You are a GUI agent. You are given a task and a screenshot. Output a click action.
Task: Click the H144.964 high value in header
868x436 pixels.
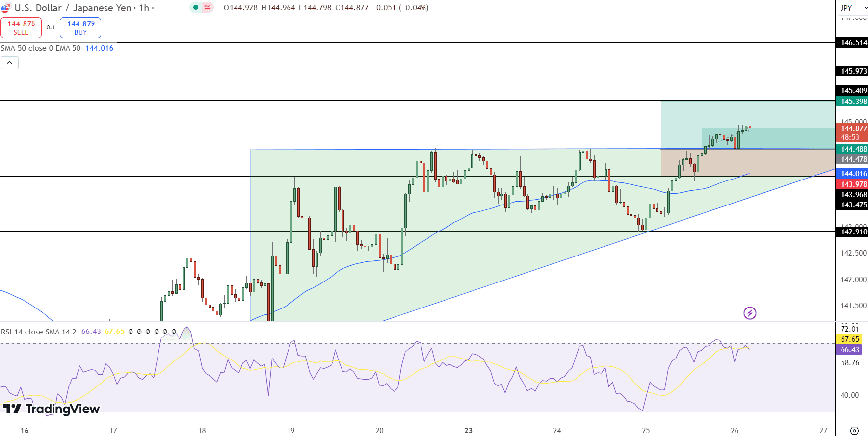pos(278,8)
